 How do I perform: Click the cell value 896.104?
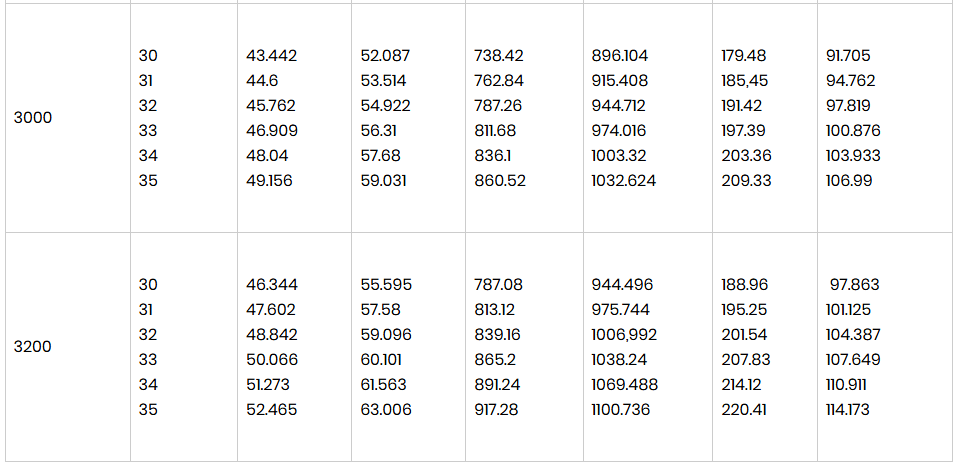tap(620, 56)
